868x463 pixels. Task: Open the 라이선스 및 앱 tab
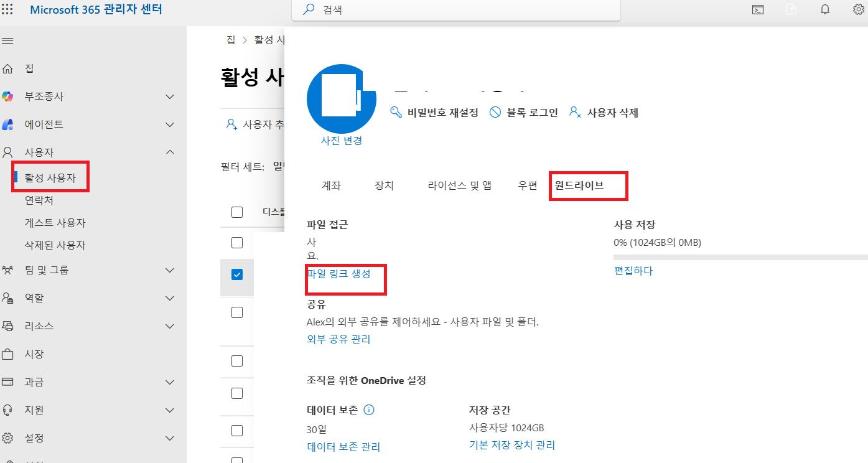(x=460, y=185)
